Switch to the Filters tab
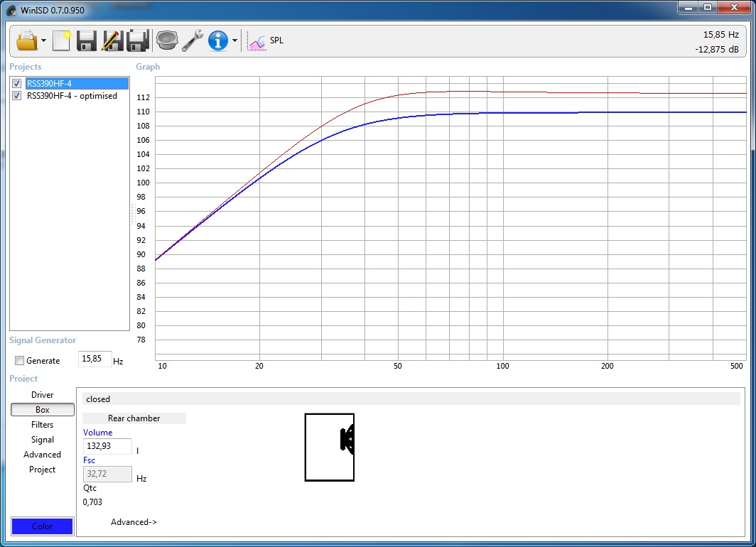Viewport: 756px width, 547px height. (43, 425)
